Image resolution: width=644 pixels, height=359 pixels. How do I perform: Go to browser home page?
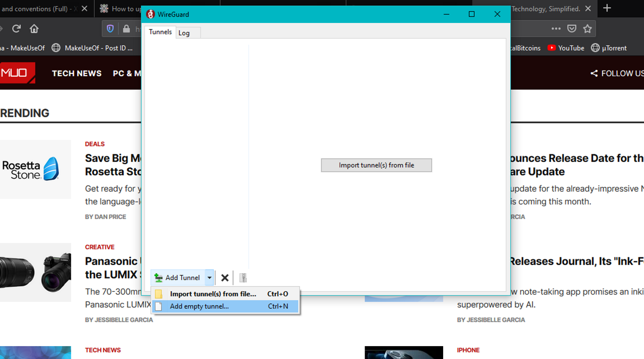[34, 29]
